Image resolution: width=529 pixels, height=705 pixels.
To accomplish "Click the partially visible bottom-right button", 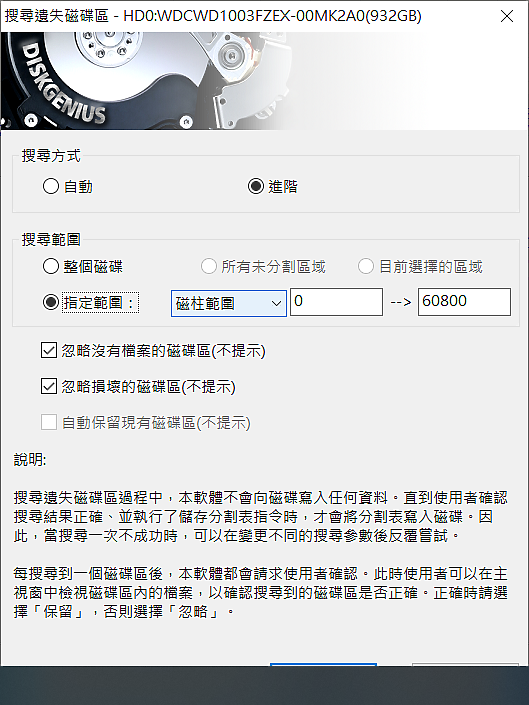I will point(465,665).
